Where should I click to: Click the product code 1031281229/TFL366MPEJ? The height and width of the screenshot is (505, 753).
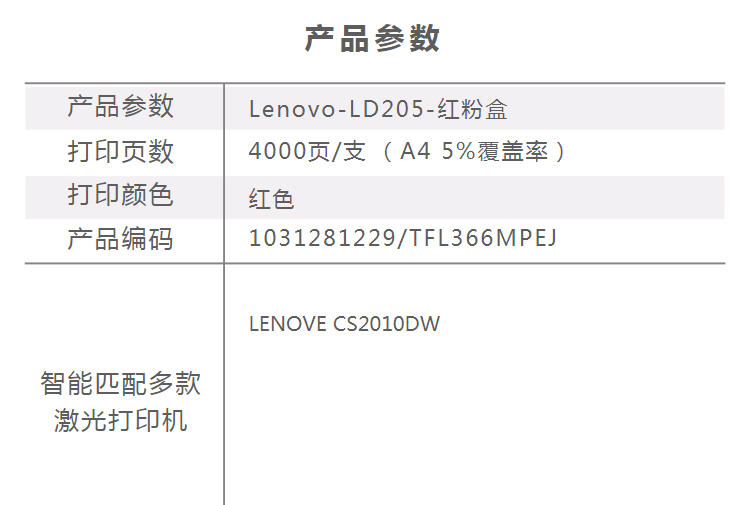point(402,238)
